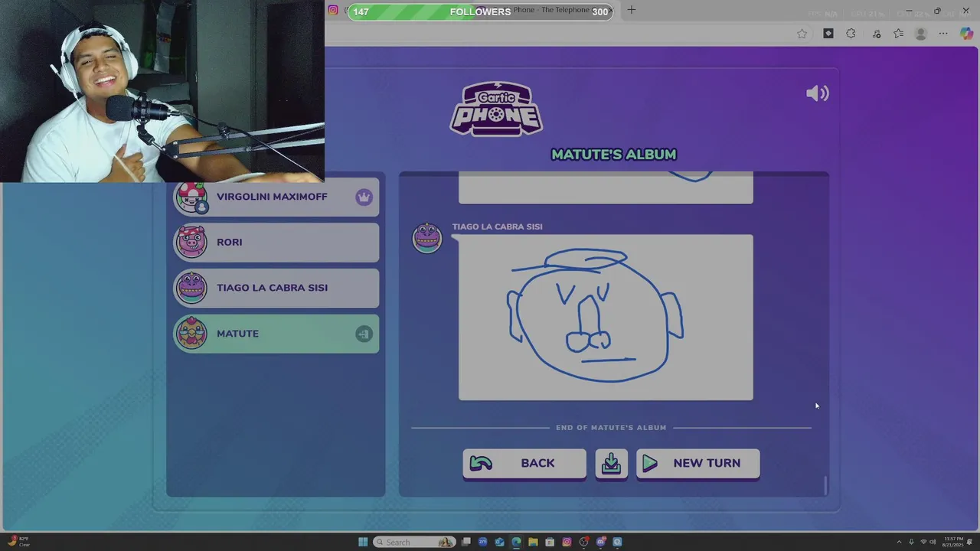The width and height of the screenshot is (980, 551).
Task: Open the dark square browser extension icon
Action: click(x=828, y=34)
